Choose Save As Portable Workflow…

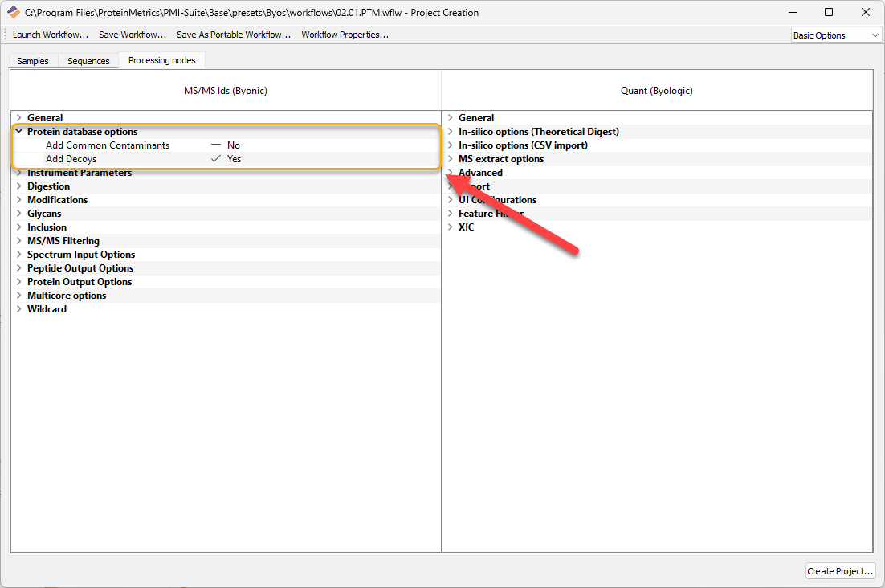[234, 35]
